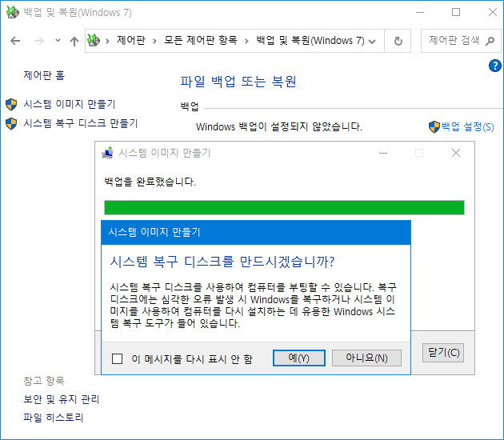Minimize the 시스템 이미지 만들기 dialog
The height and width of the screenshot is (440, 504).
click(383, 153)
